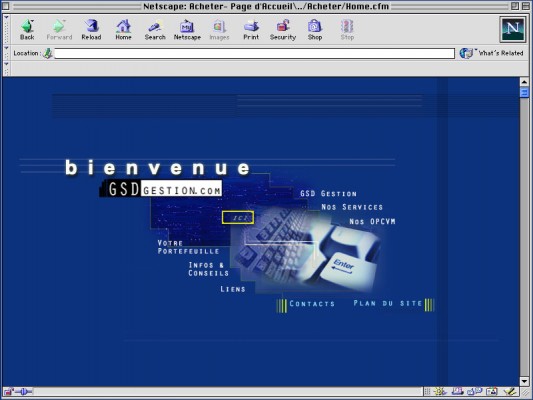
Task: Open the Search toolbar button
Action: coord(155,30)
